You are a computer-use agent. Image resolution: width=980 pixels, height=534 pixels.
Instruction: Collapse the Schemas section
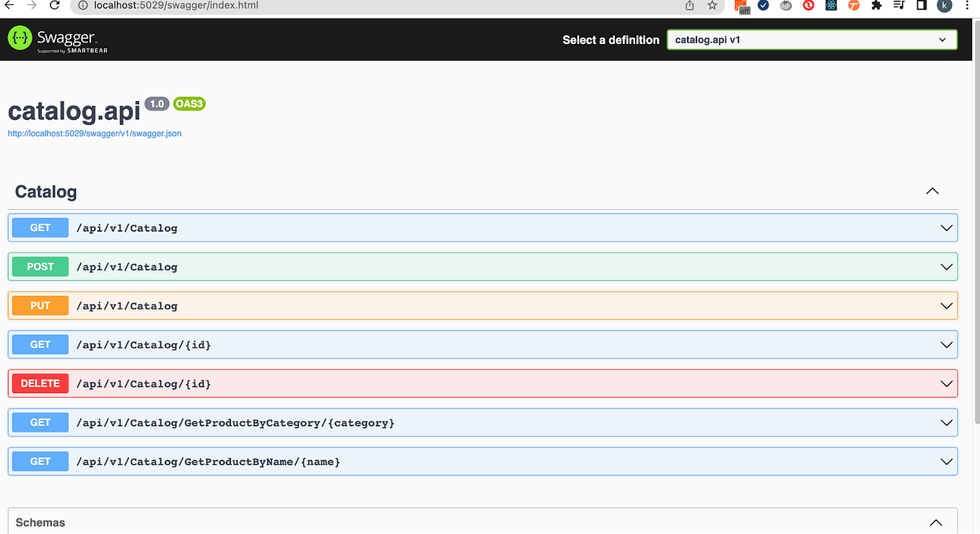pos(935,522)
